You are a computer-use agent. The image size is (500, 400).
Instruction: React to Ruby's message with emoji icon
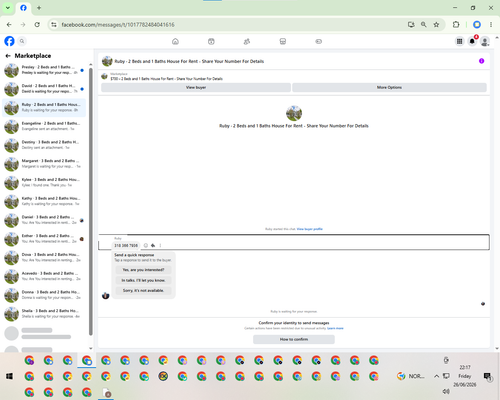[x=146, y=245]
